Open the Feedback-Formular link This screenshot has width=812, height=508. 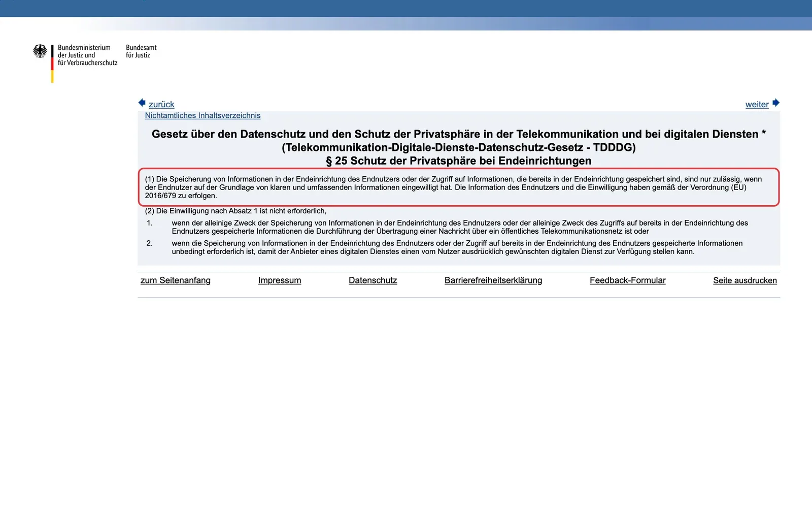628,280
